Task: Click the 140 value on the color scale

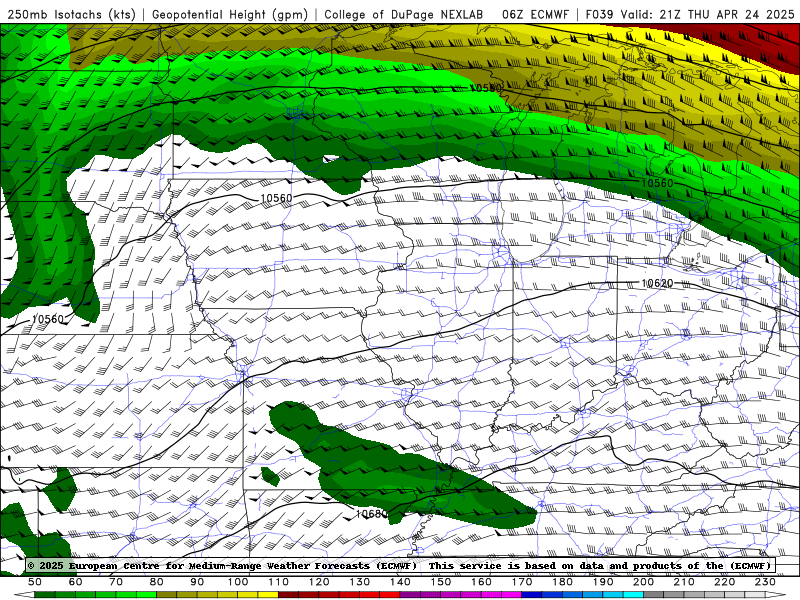Action: 400,582
